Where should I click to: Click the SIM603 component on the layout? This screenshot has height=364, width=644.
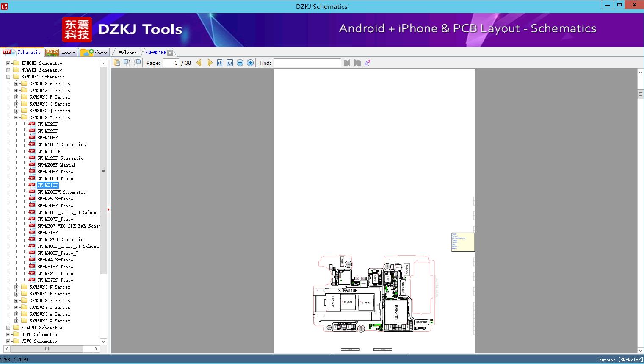coord(333,303)
